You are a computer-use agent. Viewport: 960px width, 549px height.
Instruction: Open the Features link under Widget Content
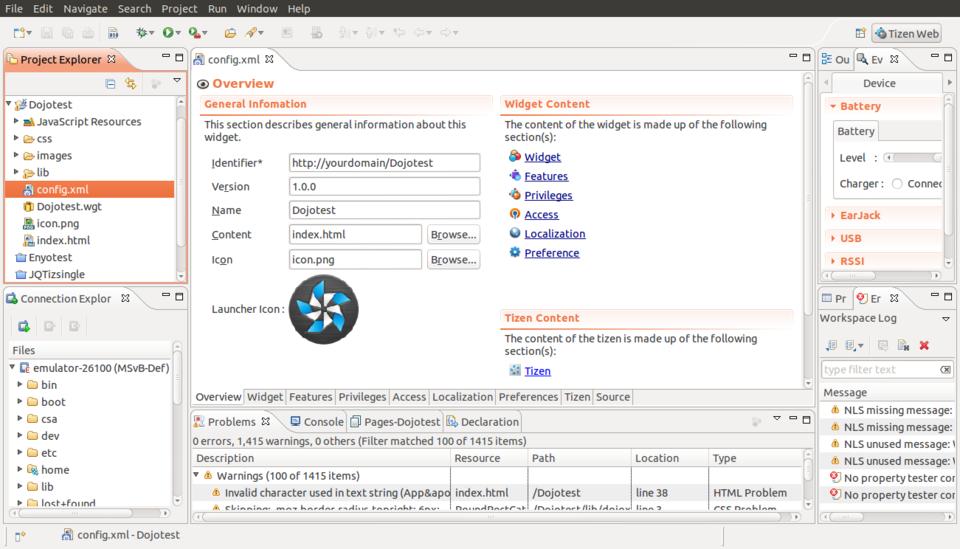pos(546,176)
